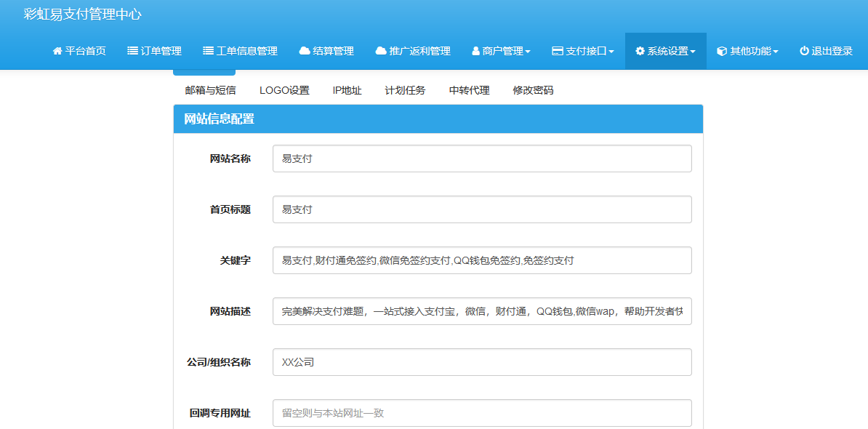The height and width of the screenshot is (429, 868).
Task: Open the LOGO设置 tab
Action: click(x=284, y=89)
